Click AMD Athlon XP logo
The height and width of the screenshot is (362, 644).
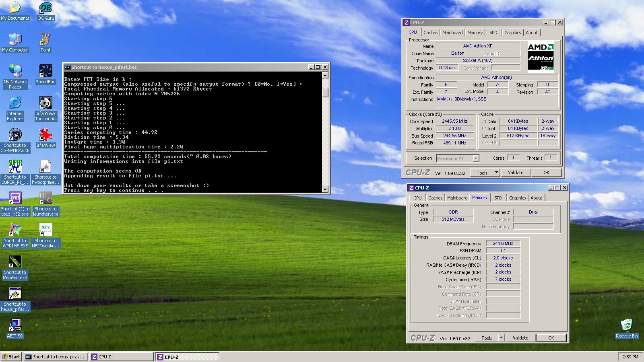coord(541,57)
